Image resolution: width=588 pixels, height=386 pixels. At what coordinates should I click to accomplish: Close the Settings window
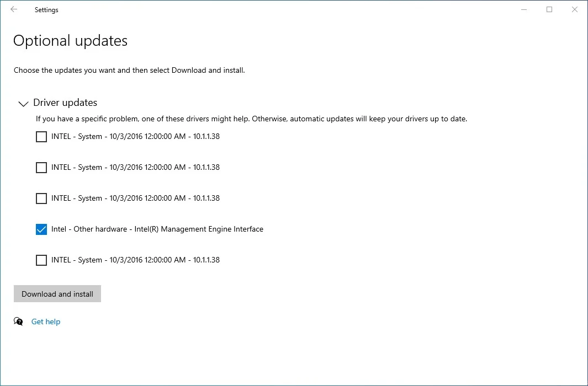point(575,9)
